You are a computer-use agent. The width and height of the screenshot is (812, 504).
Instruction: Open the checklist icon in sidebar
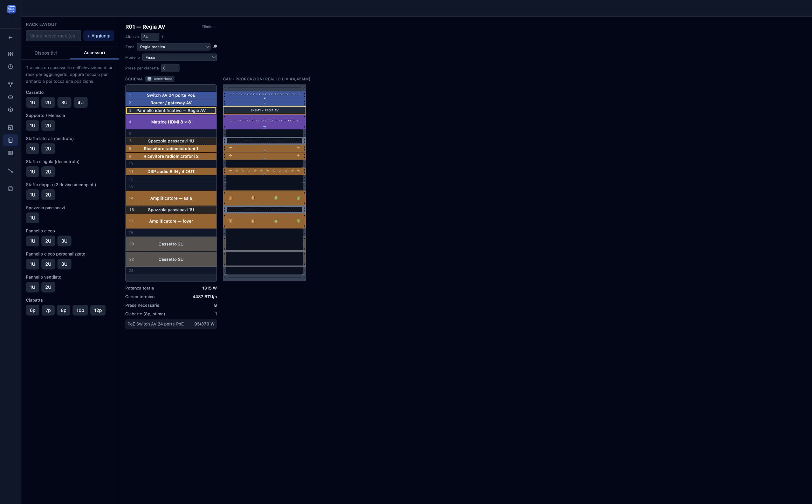11,189
